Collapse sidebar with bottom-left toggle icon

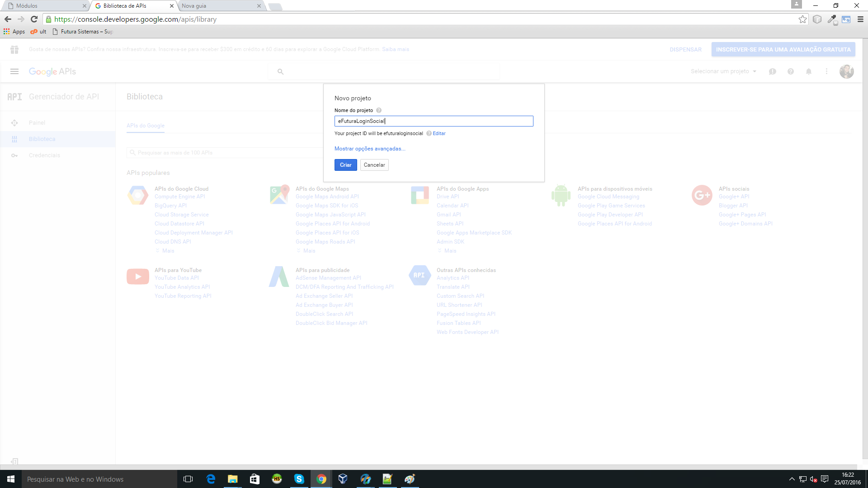[x=14, y=461]
